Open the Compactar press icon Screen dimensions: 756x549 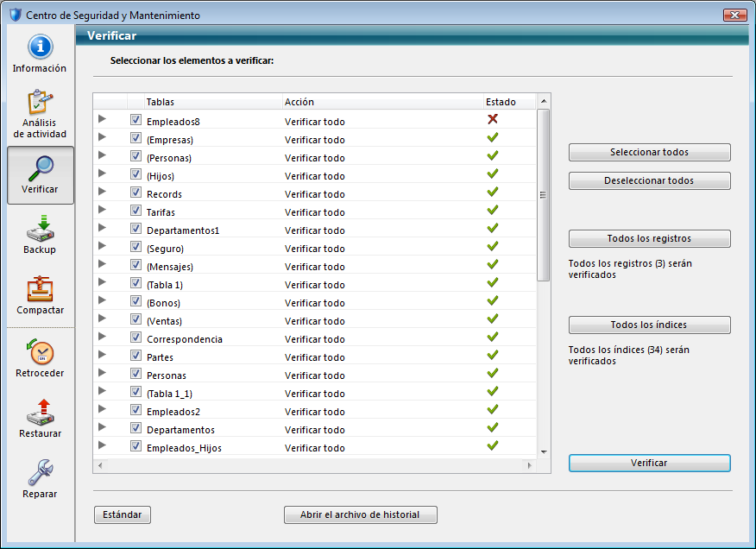40,289
